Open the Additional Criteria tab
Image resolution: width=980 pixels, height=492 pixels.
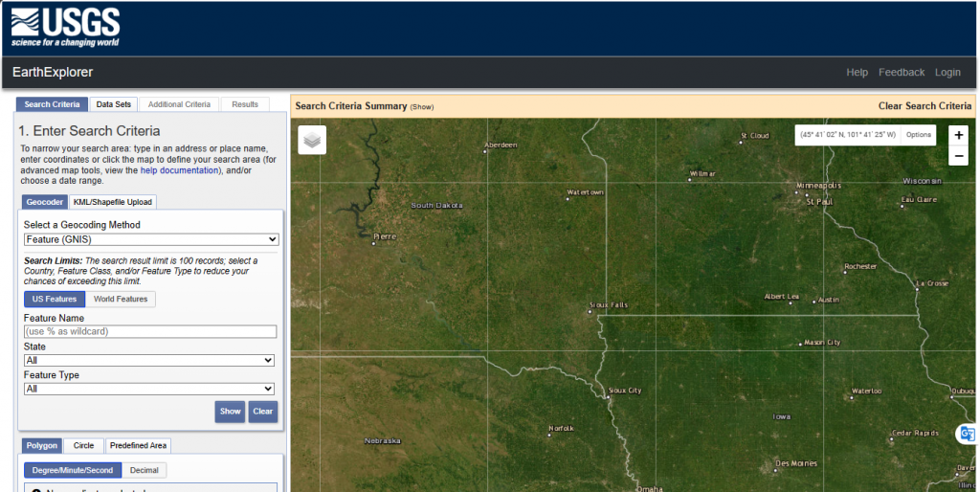(179, 104)
